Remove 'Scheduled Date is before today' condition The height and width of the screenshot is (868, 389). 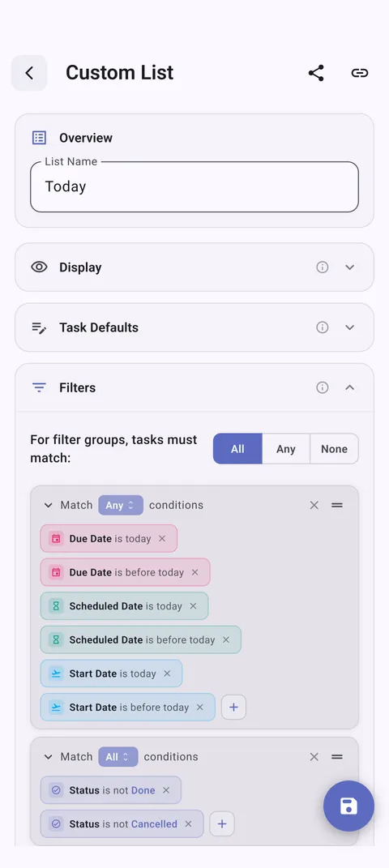[x=226, y=640]
